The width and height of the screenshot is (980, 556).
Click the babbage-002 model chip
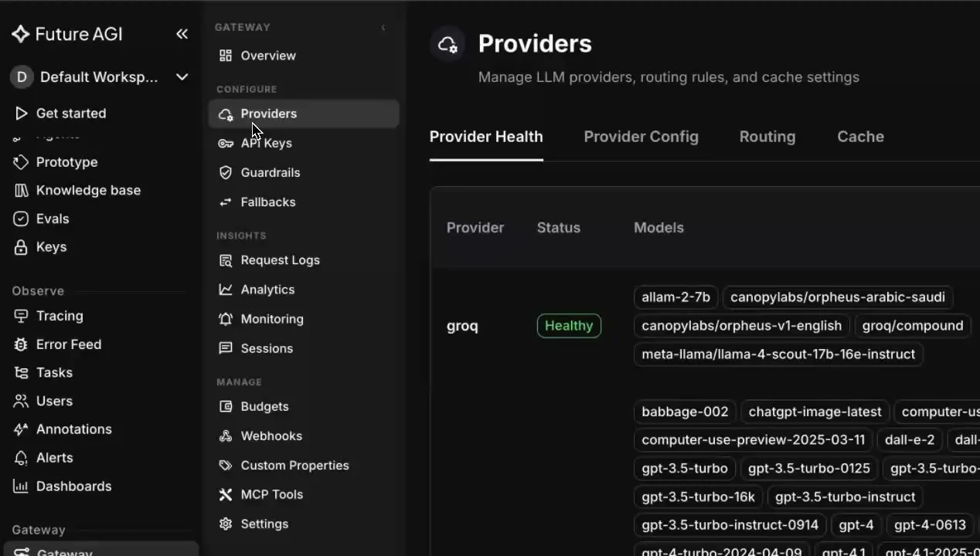click(685, 412)
